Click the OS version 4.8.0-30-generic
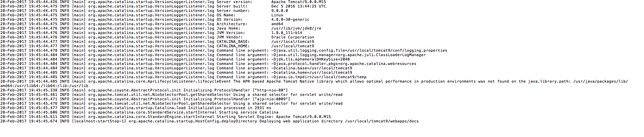644x137 pixels. (290, 19)
